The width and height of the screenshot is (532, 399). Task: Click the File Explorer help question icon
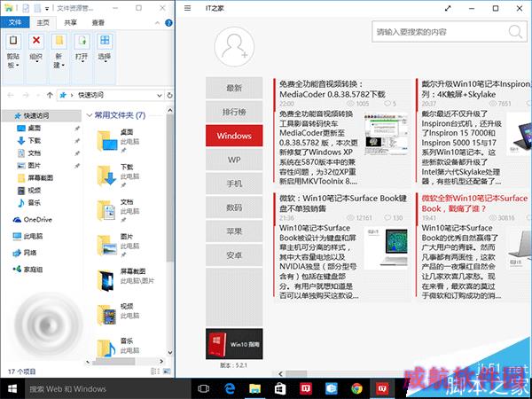(x=168, y=23)
